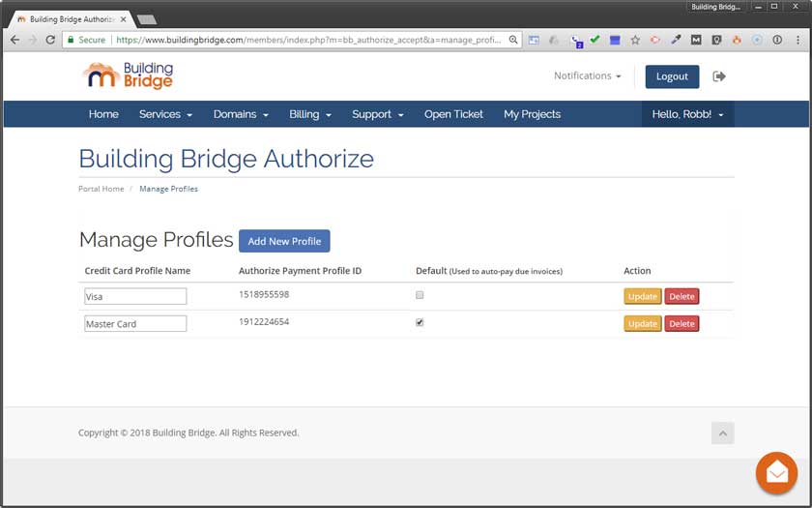Click Authorize Payment Profile ID column header

pyautogui.click(x=300, y=271)
